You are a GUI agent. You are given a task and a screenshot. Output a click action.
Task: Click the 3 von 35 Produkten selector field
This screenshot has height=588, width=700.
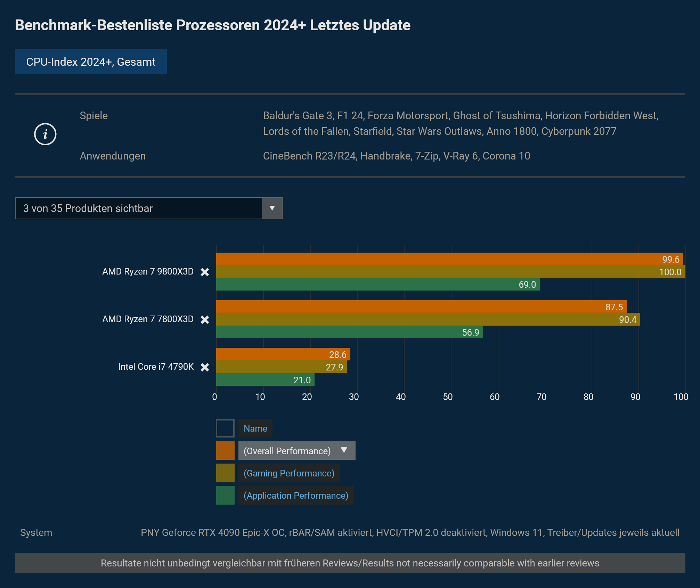(138, 208)
